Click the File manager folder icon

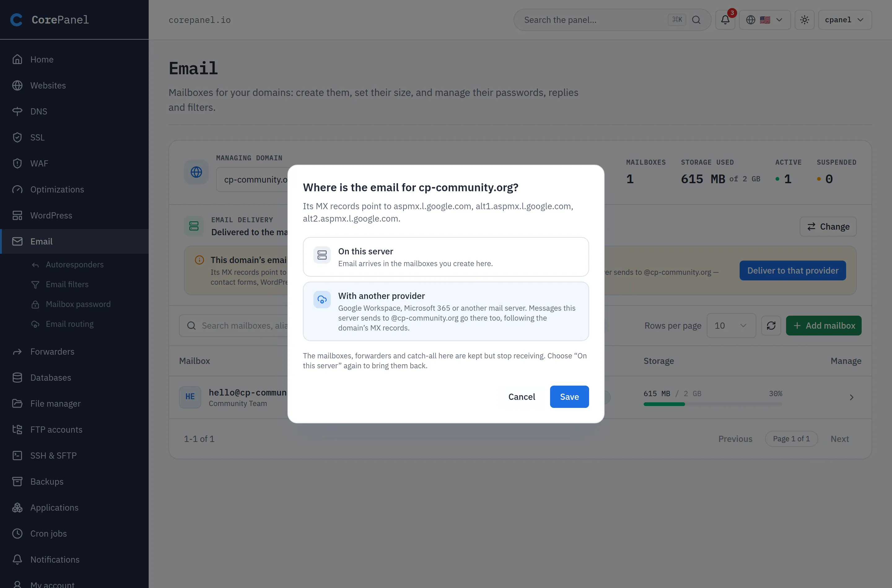coord(17,404)
